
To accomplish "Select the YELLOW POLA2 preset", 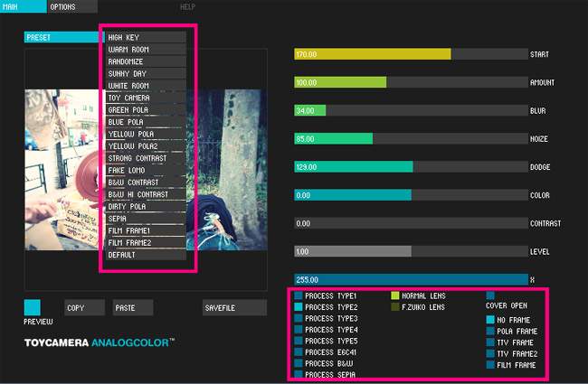I will point(146,146).
